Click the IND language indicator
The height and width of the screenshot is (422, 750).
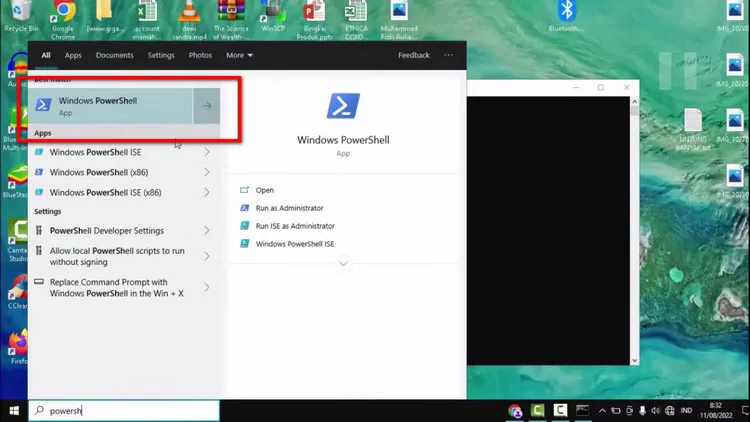(686, 411)
